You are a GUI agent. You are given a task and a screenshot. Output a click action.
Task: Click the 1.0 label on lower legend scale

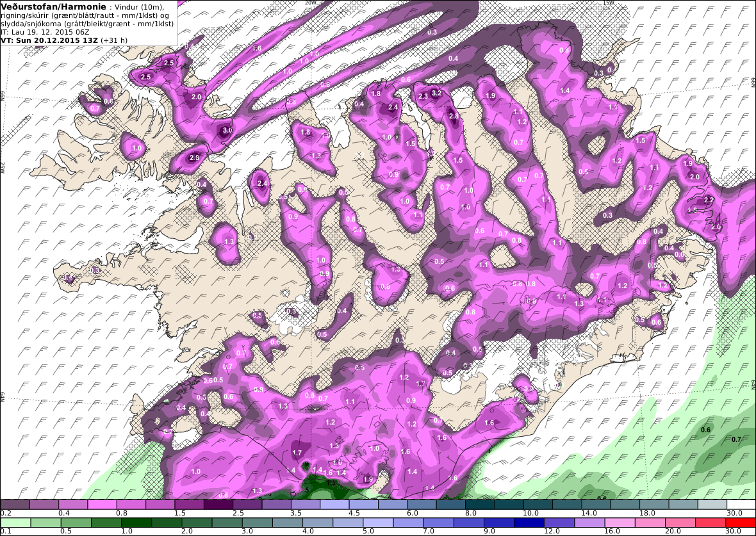point(127,531)
